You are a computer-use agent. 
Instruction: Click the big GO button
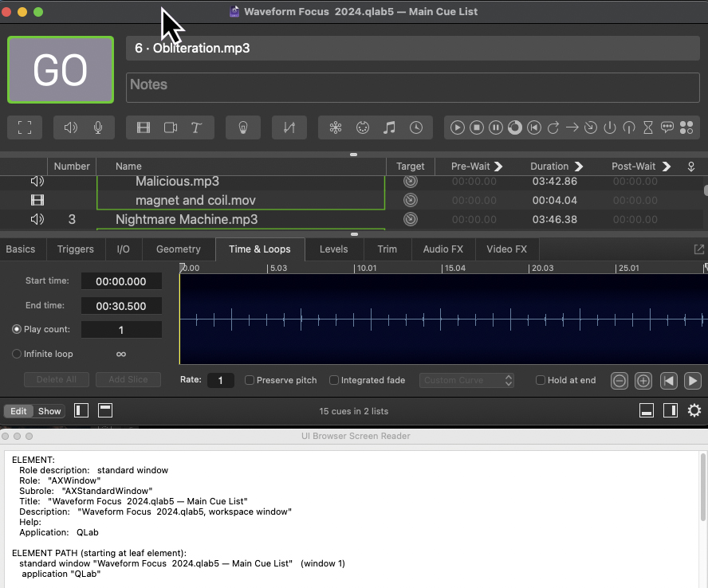[x=61, y=70]
